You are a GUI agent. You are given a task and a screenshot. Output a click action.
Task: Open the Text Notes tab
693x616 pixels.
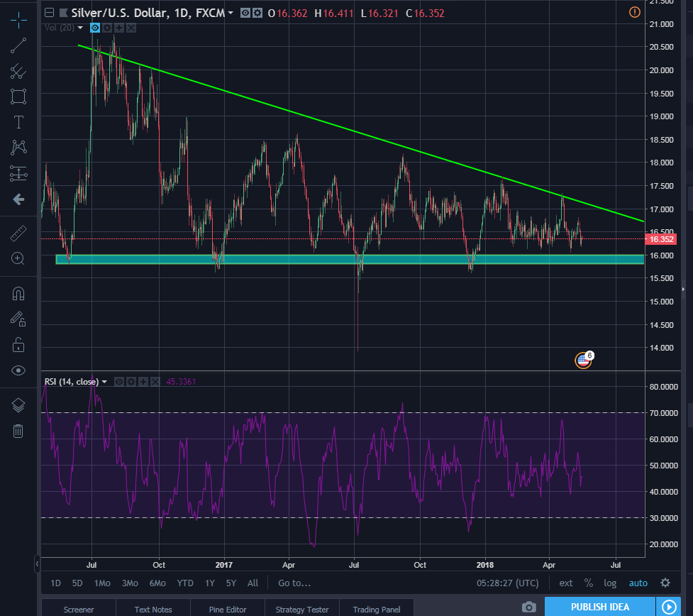(153, 610)
